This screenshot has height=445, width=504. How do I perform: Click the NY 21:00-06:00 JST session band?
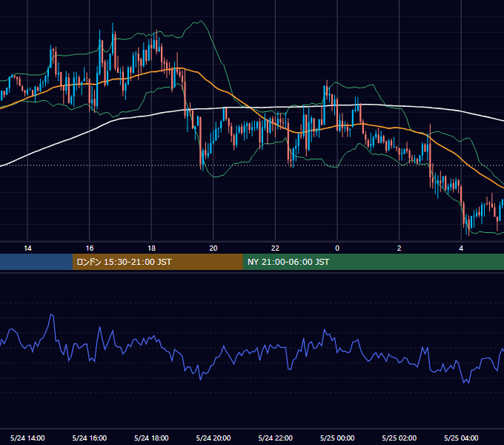[x=373, y=262]
